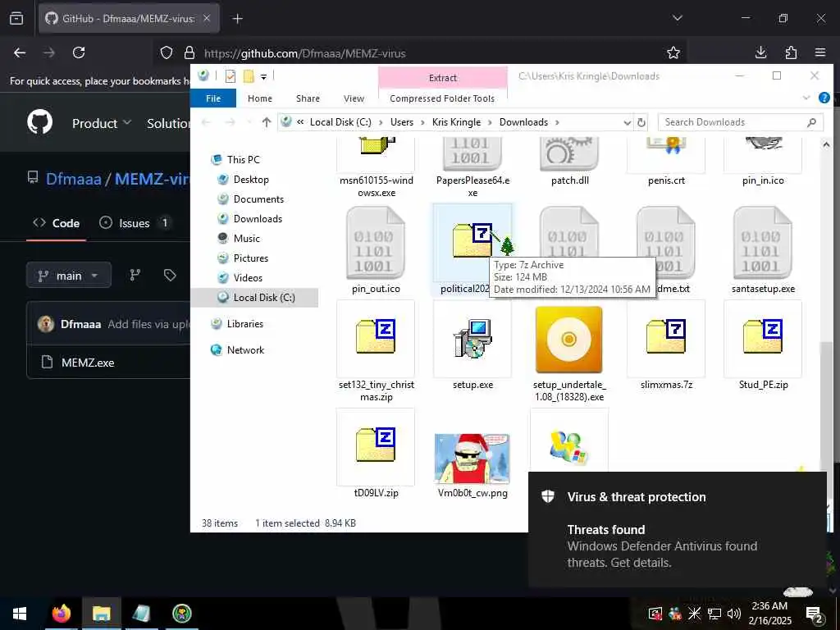
Task: Open Explorer help question mark
Action: point(824,98)
